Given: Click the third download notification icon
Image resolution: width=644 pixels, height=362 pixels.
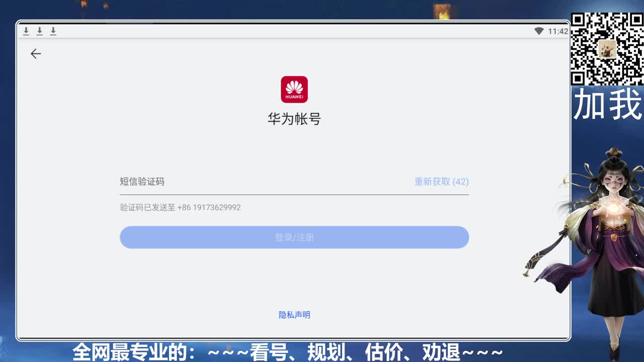Looking at the screenshot, I should [x=53, y=31].
